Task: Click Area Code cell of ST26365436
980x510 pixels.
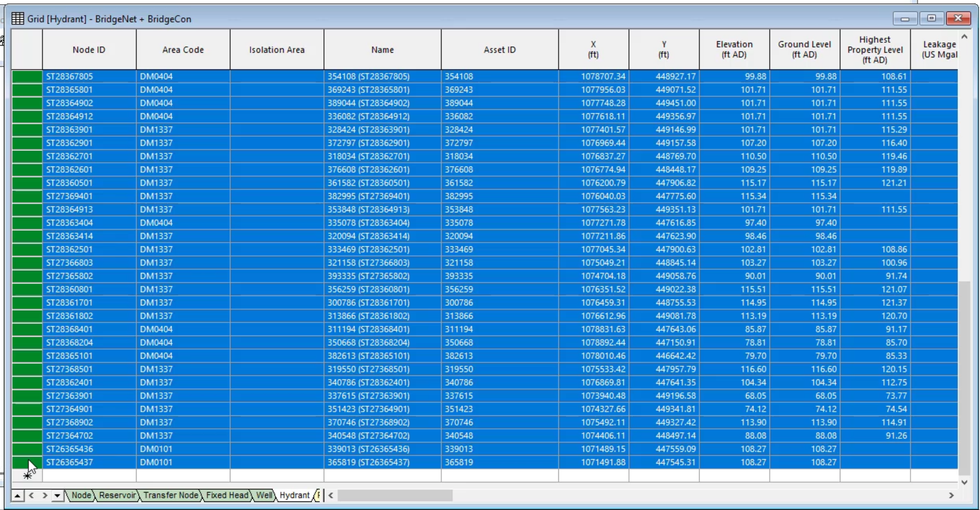Action: (x=183, y=449)
